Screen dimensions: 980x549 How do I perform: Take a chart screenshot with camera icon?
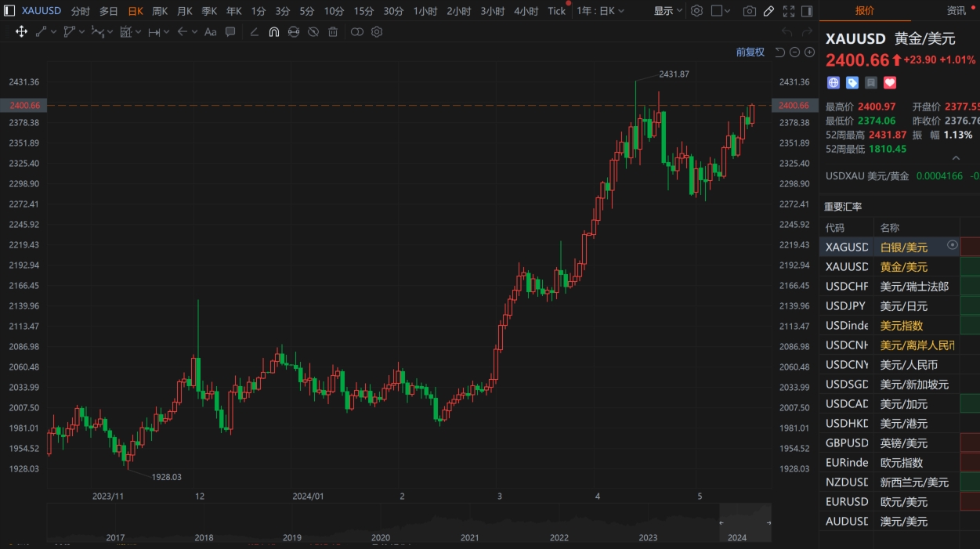(750, 11)
